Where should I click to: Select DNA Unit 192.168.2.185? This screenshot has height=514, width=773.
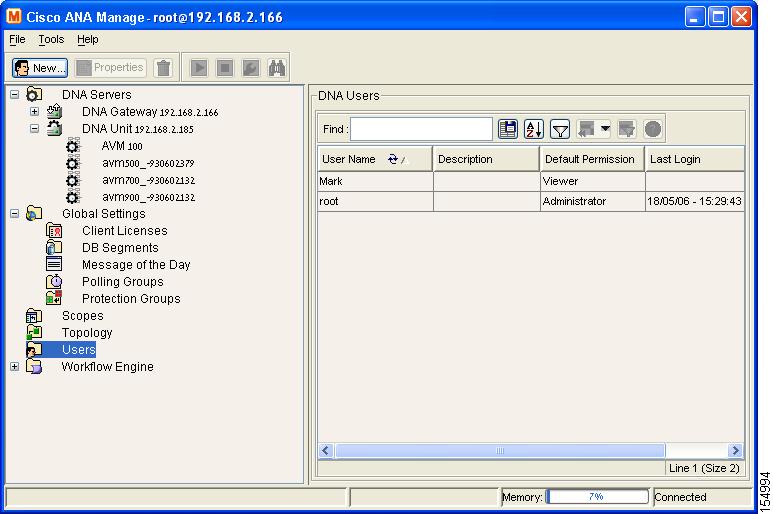(x=138, y=129)
